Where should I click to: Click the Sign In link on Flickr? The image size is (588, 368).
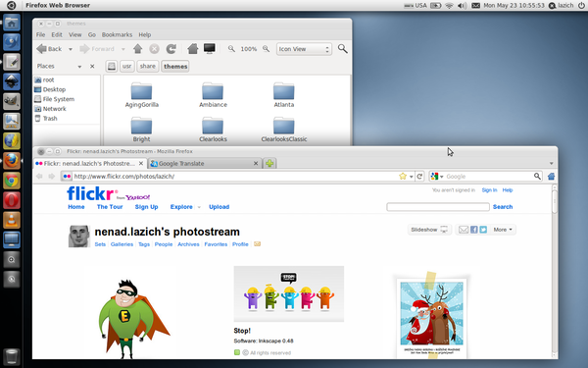click(x=489, y=190)
